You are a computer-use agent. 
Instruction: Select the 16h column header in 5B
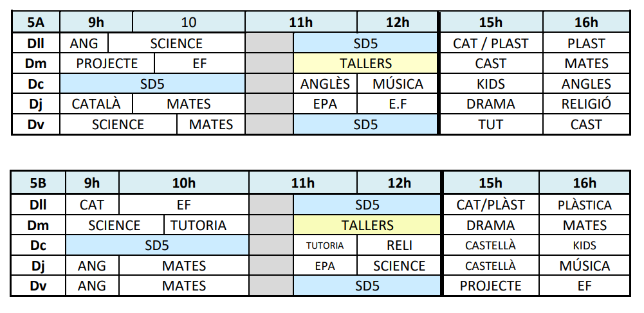click(584, 183)
